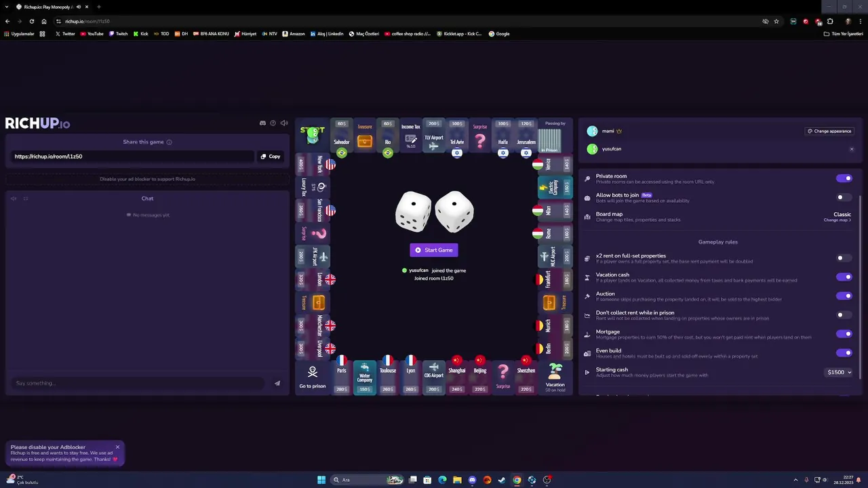Enable Allow bots to join

point(844,198)
